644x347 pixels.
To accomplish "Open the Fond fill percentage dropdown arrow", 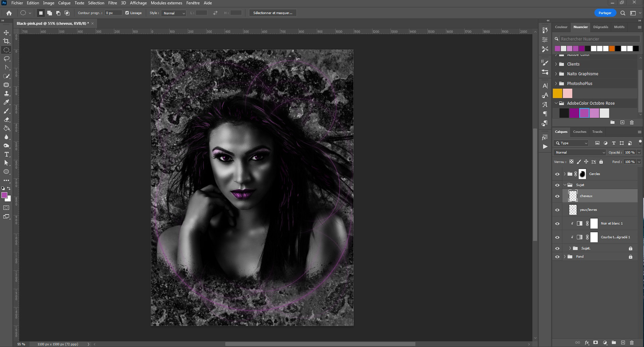I will (x=639, y=162).
